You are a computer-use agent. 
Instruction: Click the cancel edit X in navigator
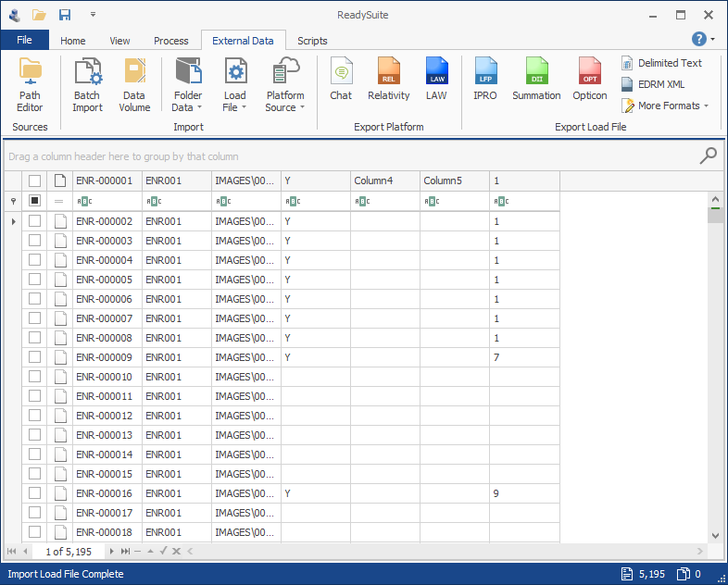tap(176, 551)
